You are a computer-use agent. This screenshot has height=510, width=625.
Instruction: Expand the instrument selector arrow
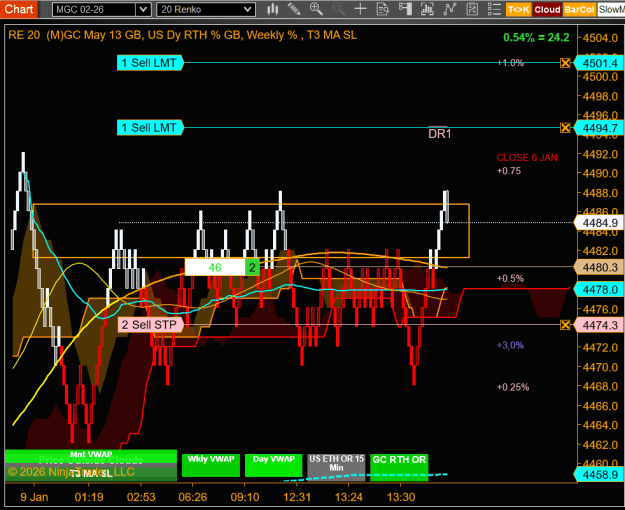(143, 10)
